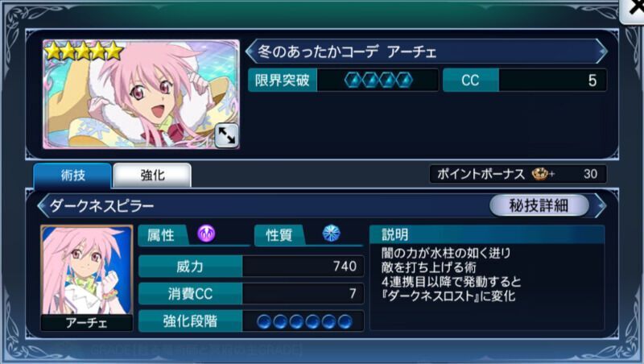This screenshot has height=364, width=644.
Task: Expand the card artwork with the arrows icon
Action: click(226, 135)
